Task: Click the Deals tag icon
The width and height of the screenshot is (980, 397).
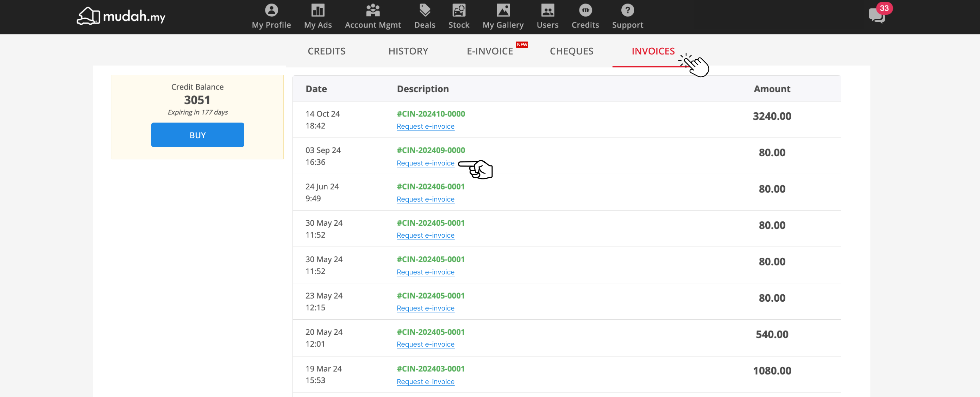Action: tap(425, 10)
